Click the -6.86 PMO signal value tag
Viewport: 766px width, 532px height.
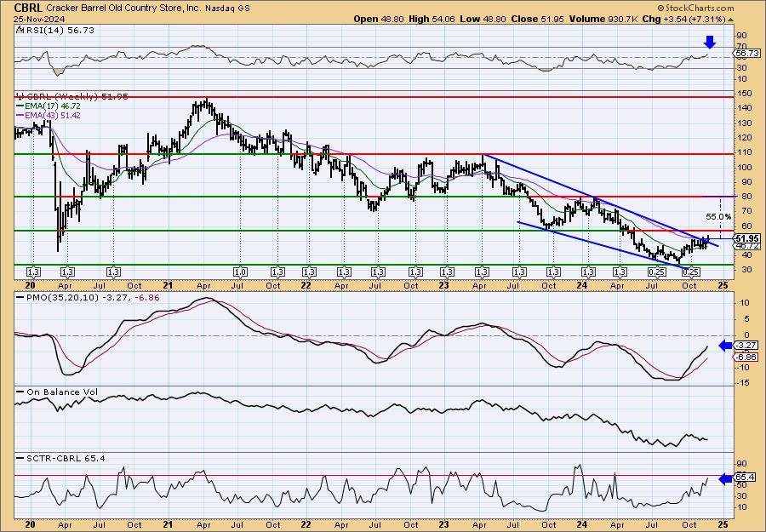tap(747, 358)
